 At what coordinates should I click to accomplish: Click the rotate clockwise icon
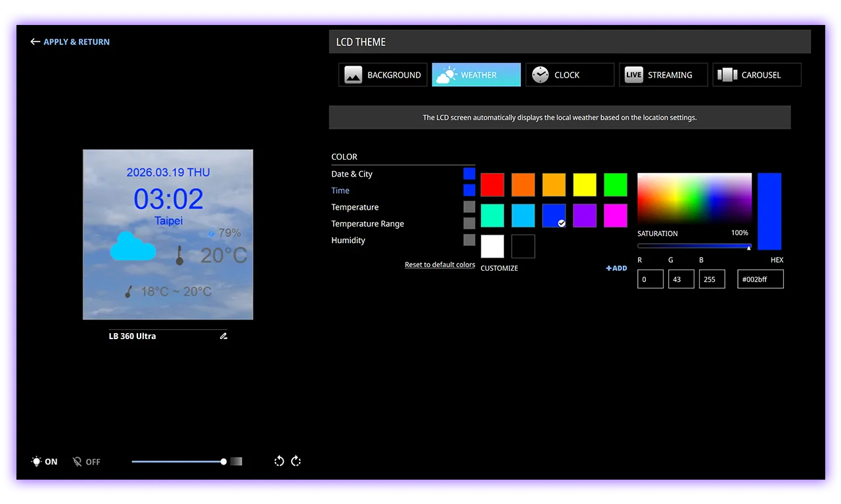[x=296, y=461]
